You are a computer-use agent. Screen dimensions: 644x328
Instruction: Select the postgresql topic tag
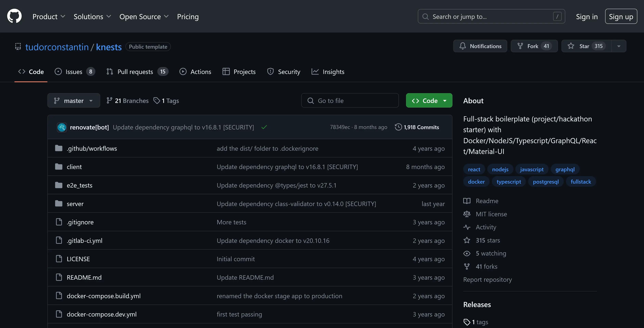546,182
